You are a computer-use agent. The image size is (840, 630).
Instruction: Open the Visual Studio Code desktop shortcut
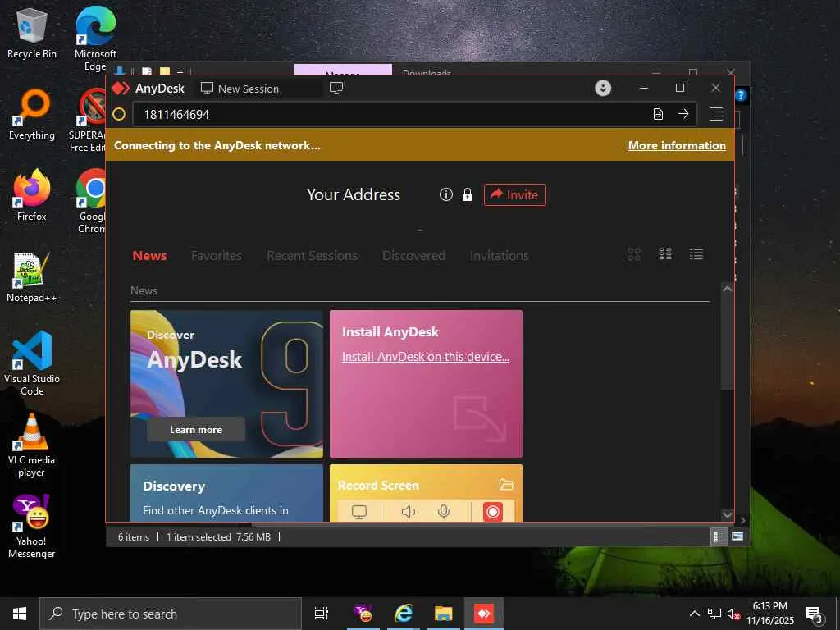32,363
